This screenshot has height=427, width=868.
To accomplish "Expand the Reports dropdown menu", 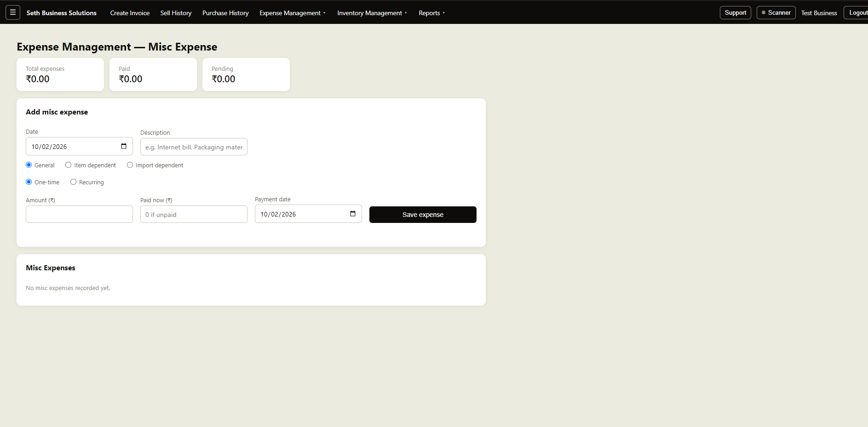I will tap(431, 13).
